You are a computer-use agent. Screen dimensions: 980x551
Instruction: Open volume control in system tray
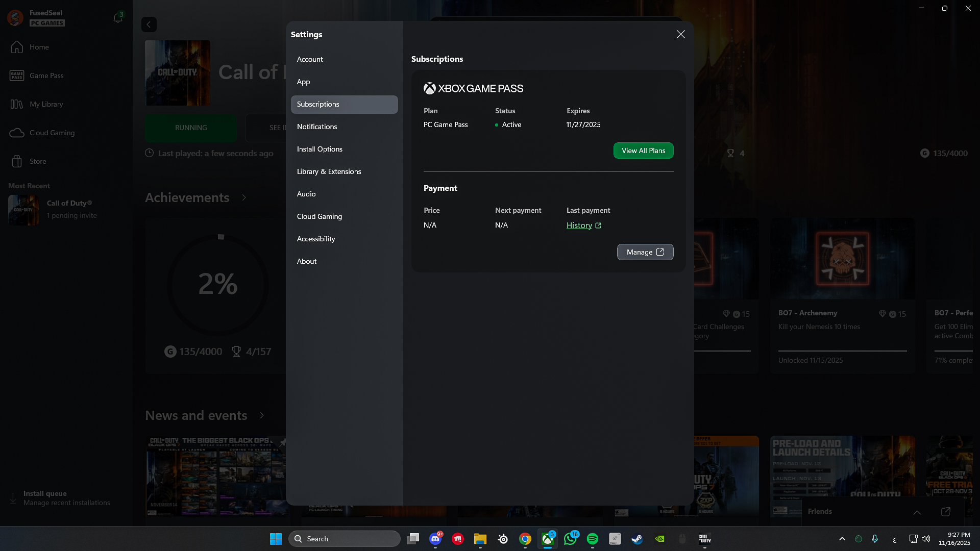pos(926,539)
